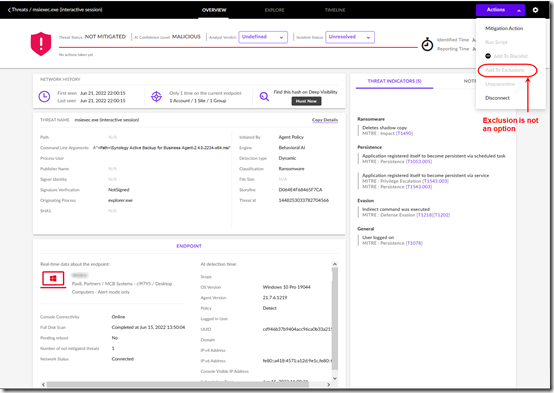554x393 pixels.
Task: Click the User logged on indicator text
Action: (378, 237)
